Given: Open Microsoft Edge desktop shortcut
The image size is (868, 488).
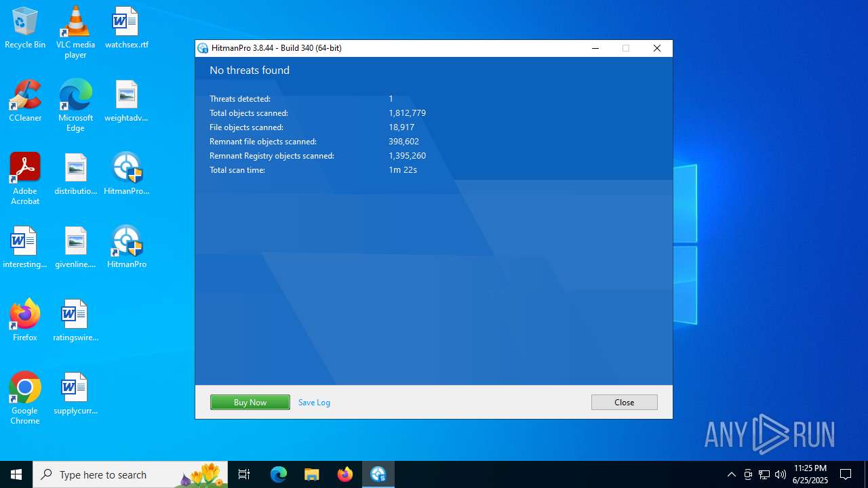Looking at the screenshot, I should coord(75,106).
